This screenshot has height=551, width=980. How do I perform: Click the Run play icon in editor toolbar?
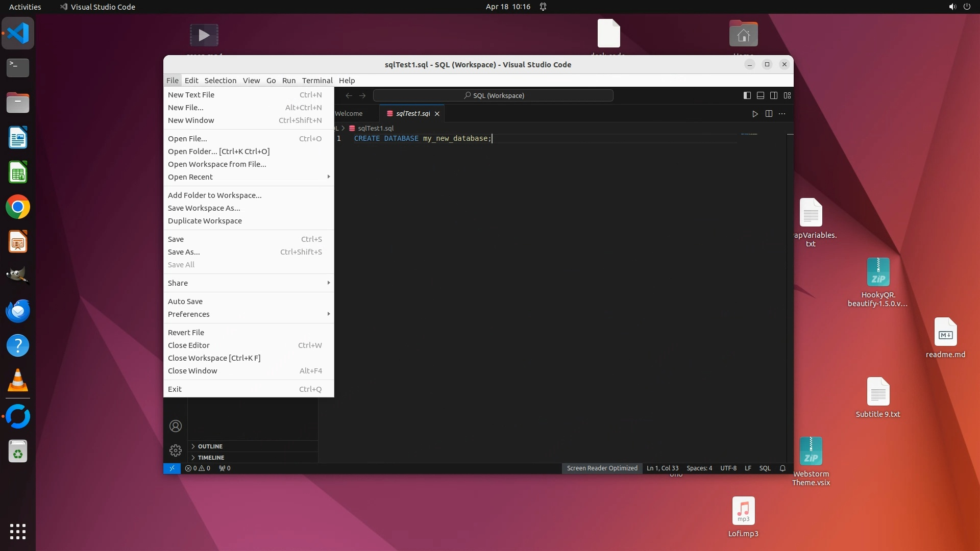pyautogui.click(x=755, y=114)
